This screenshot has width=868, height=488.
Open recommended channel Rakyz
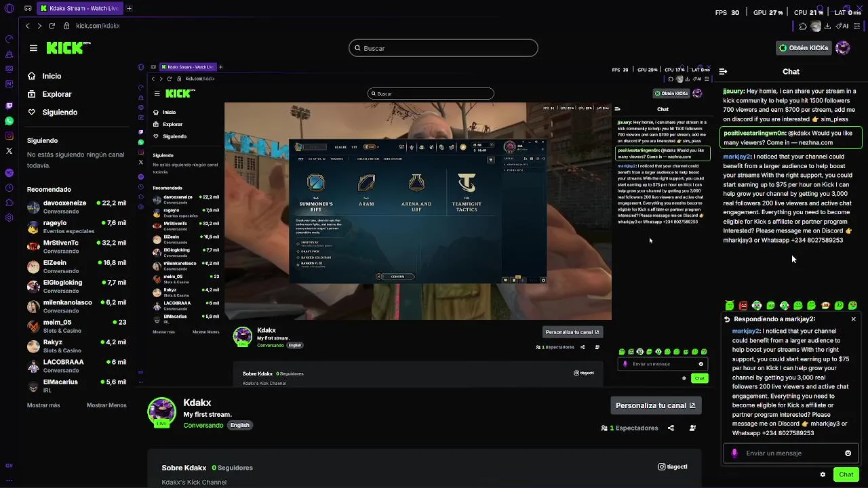pos(77,346)
